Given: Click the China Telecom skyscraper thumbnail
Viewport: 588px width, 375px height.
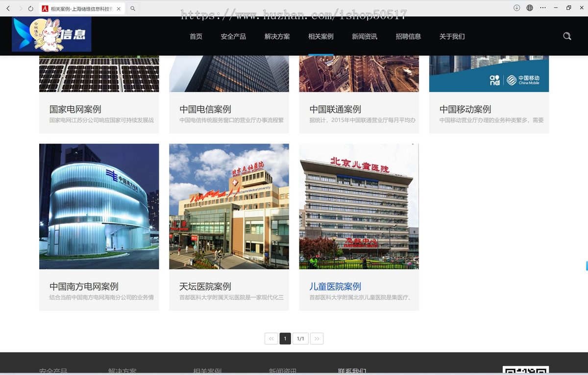Looking at the screenshot, I should tap(229, 74).
